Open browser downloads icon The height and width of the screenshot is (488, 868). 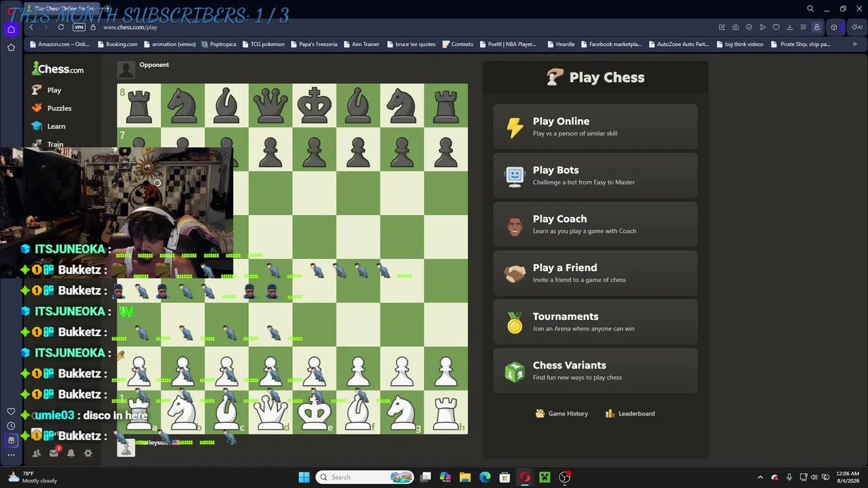point(789,27)
